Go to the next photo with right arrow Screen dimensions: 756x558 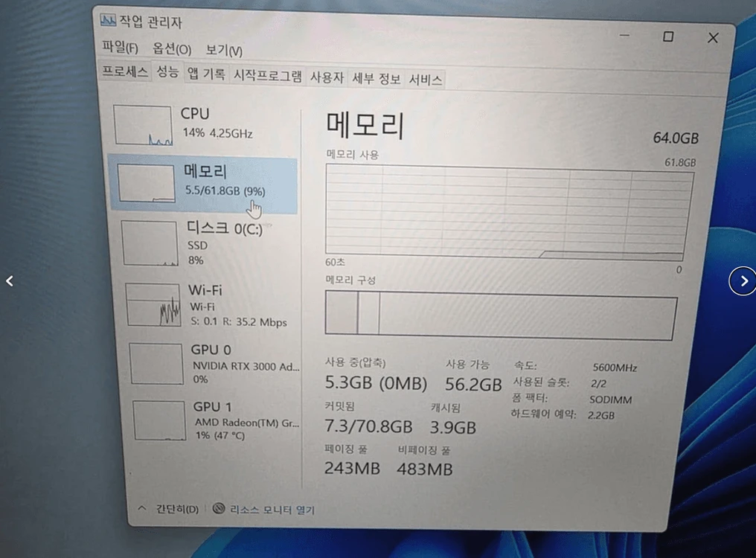743,280
